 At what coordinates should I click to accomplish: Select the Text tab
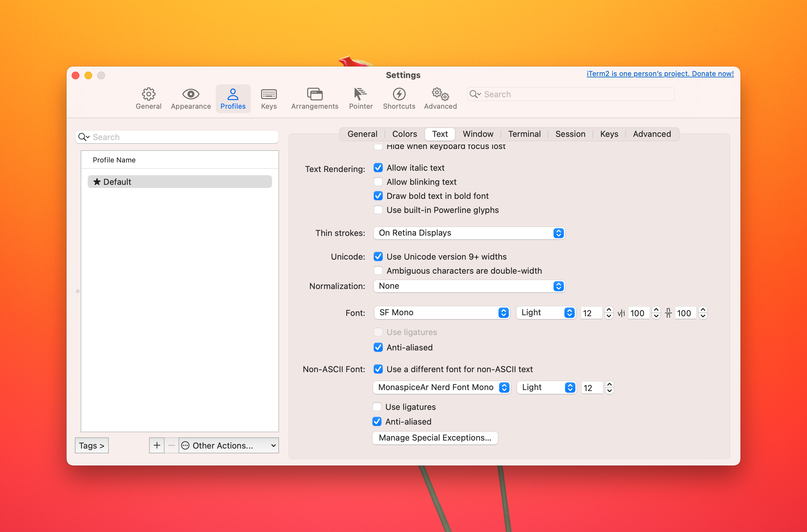click(x=440, y=134)
